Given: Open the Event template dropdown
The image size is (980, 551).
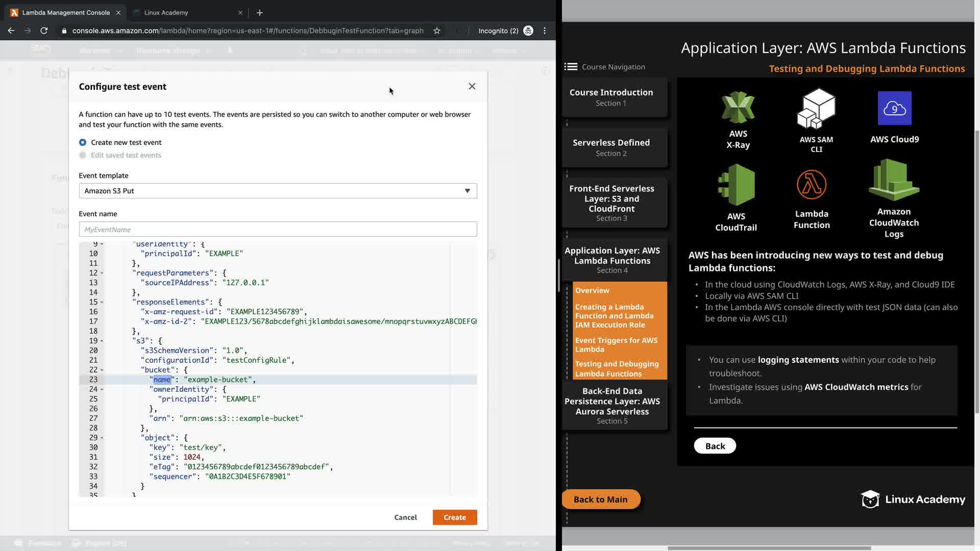Looking at the screenshot, I should (278, 191).
